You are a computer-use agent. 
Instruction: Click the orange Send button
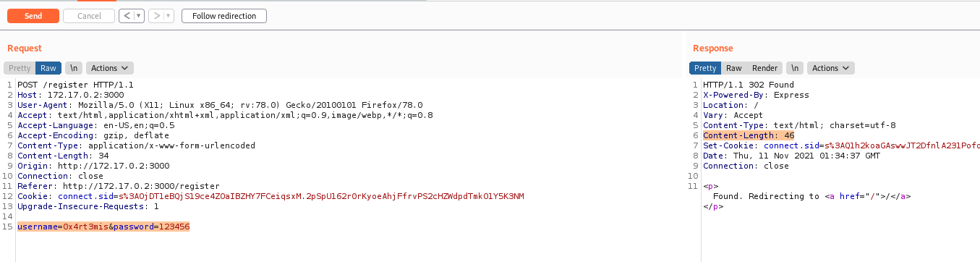[33, 16]
